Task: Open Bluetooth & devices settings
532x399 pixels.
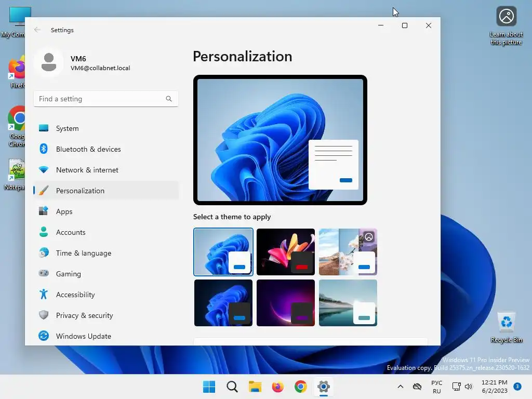Action: pos(106,149)
